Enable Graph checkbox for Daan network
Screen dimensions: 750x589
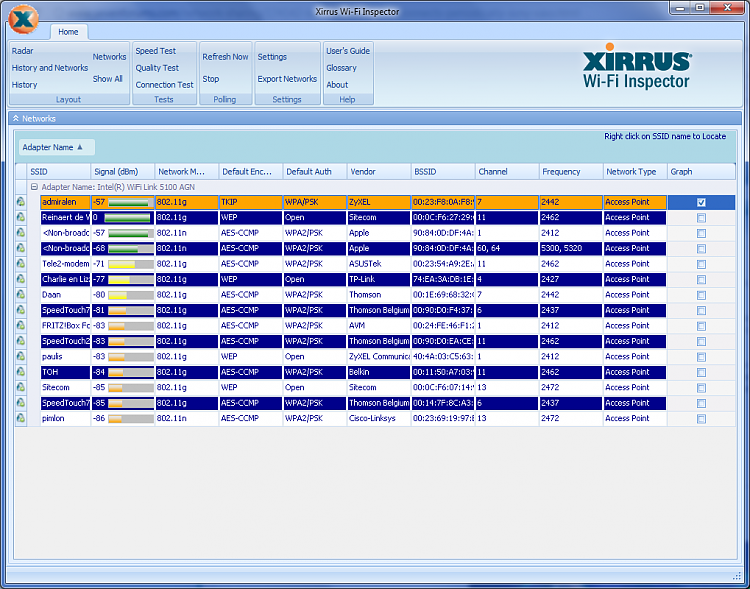(x=701, y=295)
